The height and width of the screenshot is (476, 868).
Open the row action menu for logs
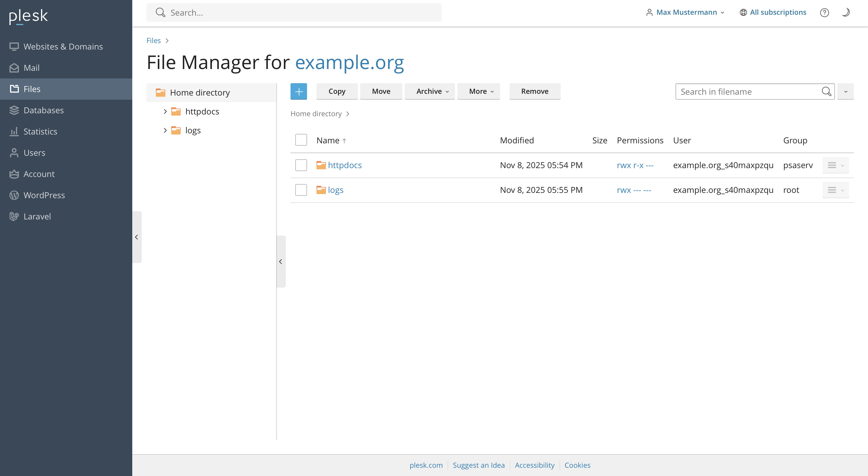click(x=835, y=190)
